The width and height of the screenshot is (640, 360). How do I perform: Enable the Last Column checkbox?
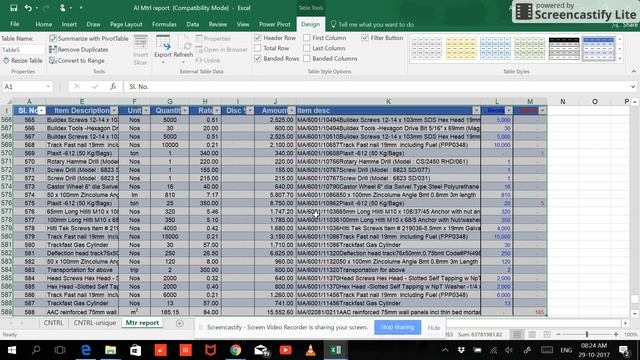click(307, 48)
